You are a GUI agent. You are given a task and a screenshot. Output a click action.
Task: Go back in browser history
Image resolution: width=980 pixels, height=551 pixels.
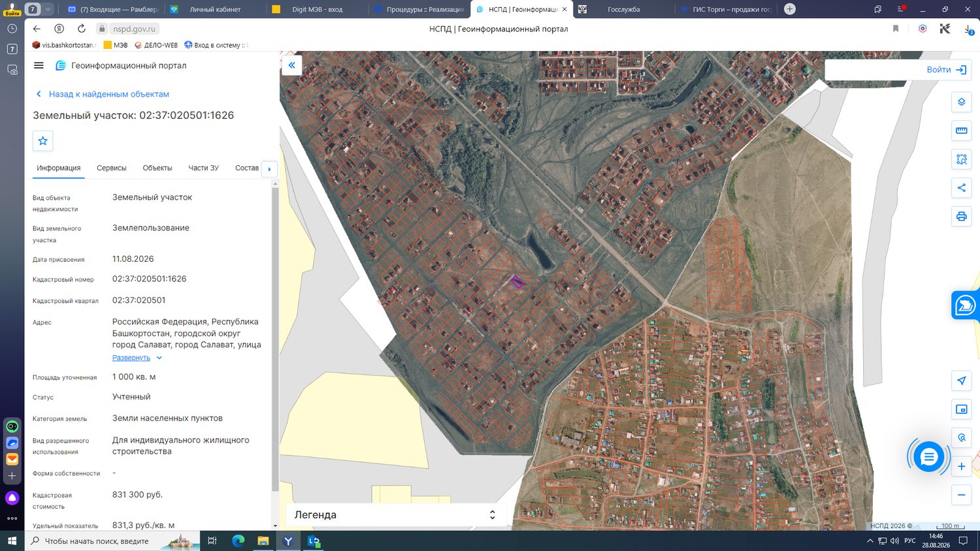[37, 29]
